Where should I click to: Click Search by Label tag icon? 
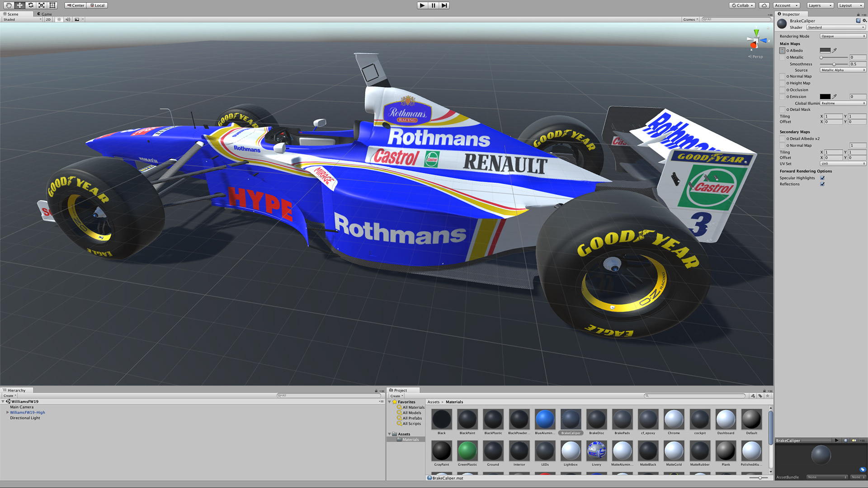point(760,396)
